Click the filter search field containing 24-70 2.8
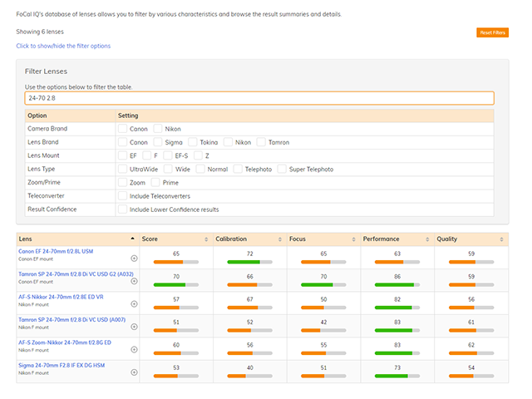The image size is (532, 399). click(259, 98)
